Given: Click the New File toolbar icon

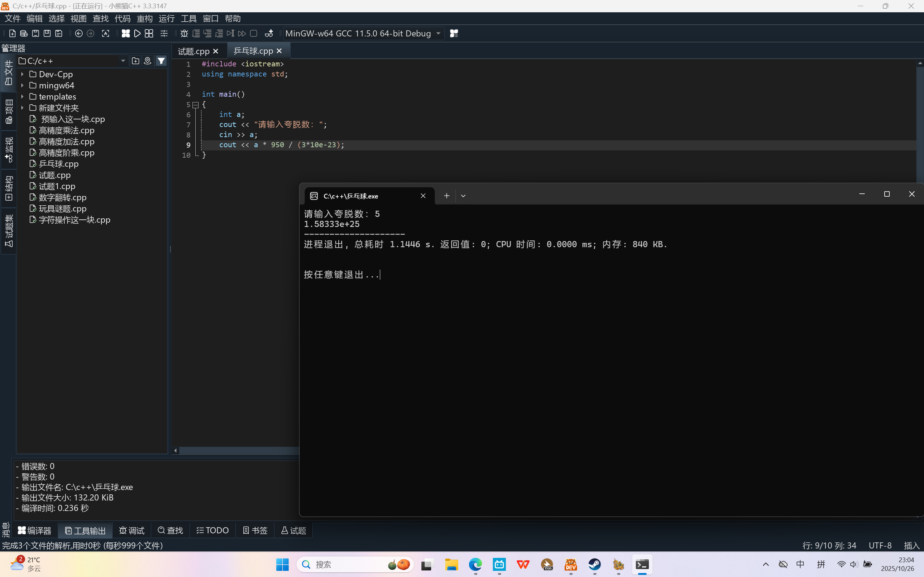Looking at the screenshot, I should coord(12,34).
